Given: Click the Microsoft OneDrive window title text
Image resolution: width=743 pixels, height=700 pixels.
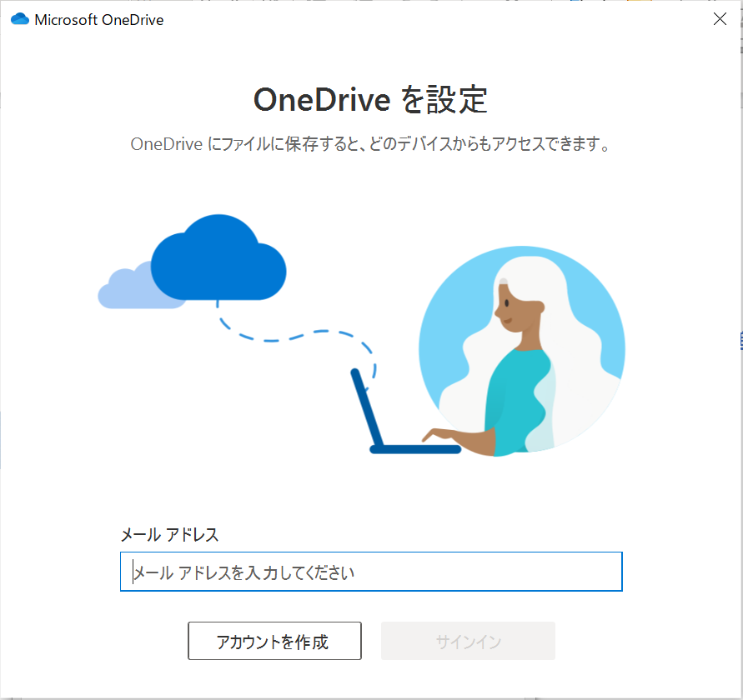Looking at the screenshot, I should (99, 20).
